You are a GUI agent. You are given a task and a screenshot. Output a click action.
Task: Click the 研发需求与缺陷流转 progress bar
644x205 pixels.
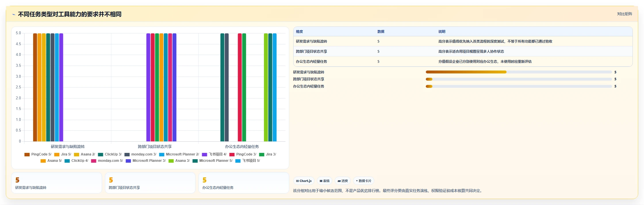coord(519,72)
